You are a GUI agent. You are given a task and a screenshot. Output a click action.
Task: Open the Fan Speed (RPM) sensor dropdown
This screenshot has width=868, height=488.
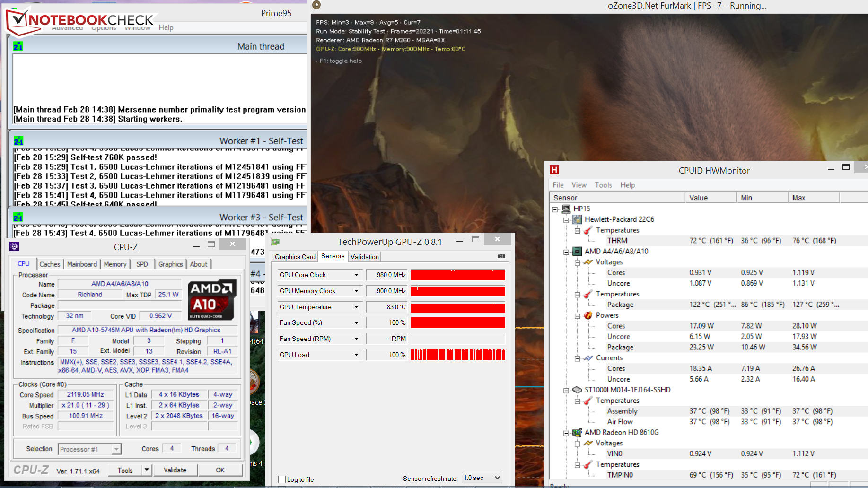coord(356,339)
